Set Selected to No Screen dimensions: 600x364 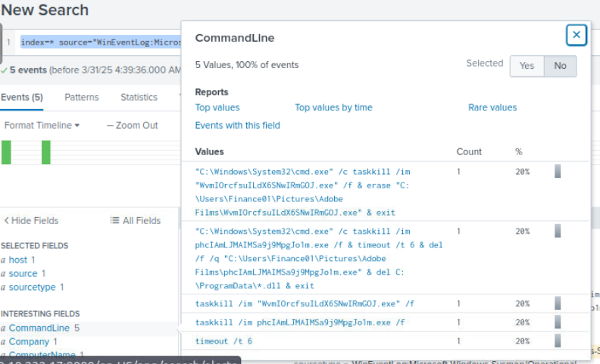coord(560,66)
